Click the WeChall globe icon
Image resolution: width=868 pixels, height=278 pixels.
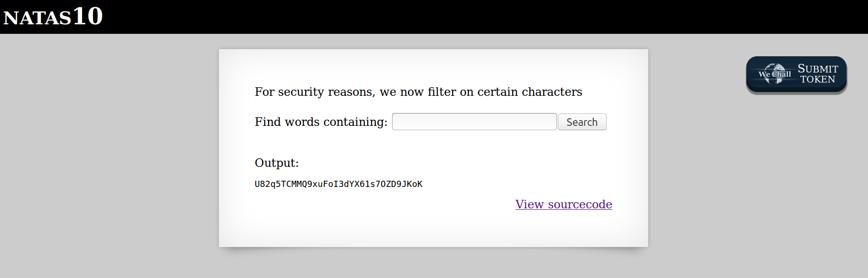click(774, 74)
